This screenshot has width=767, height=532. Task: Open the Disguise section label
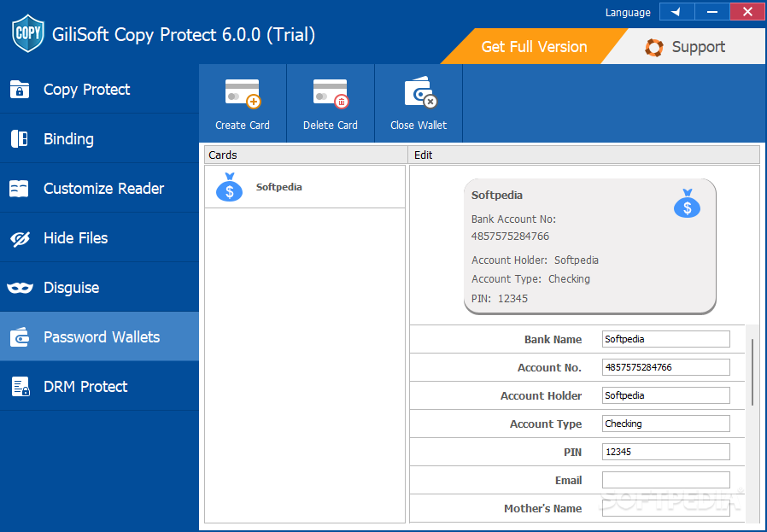72,288
